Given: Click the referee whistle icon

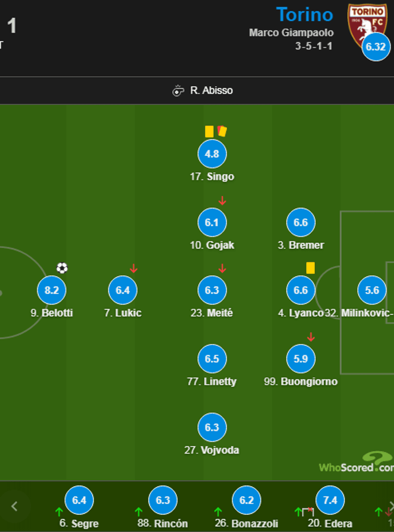Looking at the screenshot, I should click(178, 91).
